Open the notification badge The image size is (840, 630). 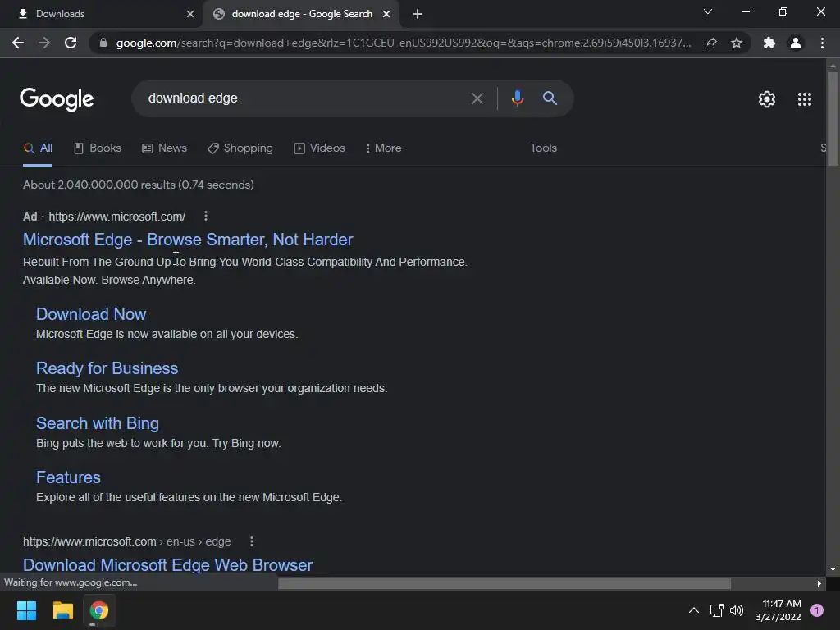816,610
